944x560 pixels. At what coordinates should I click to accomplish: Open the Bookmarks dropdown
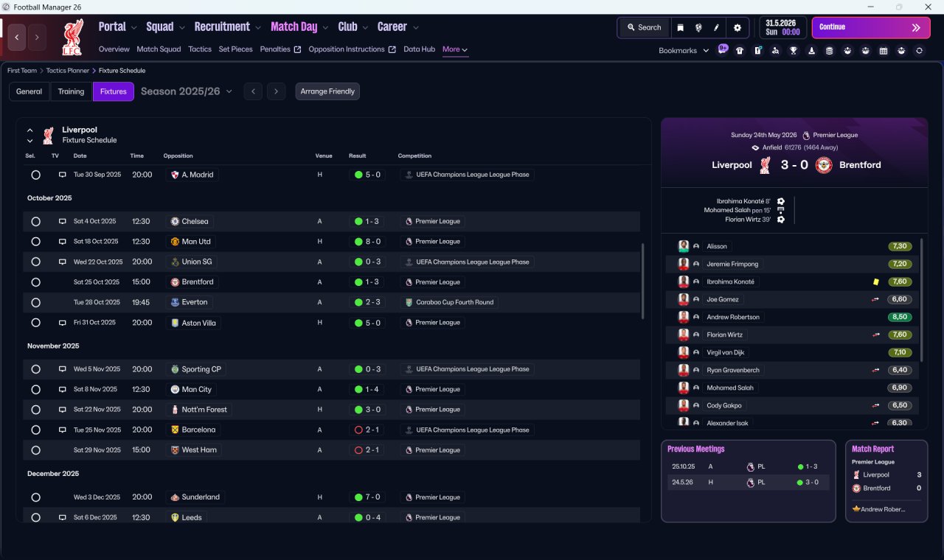pyautogui.click(x=684, y=50)
